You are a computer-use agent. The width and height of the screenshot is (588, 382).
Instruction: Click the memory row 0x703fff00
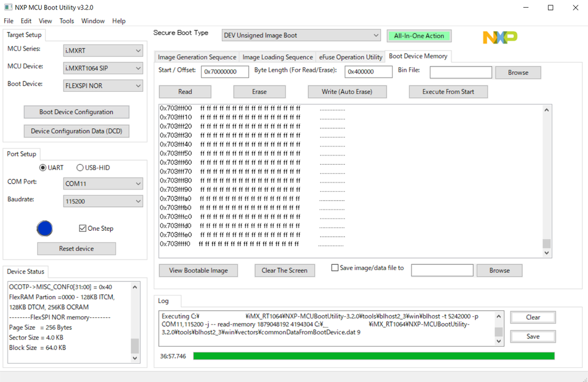[253, 108]
